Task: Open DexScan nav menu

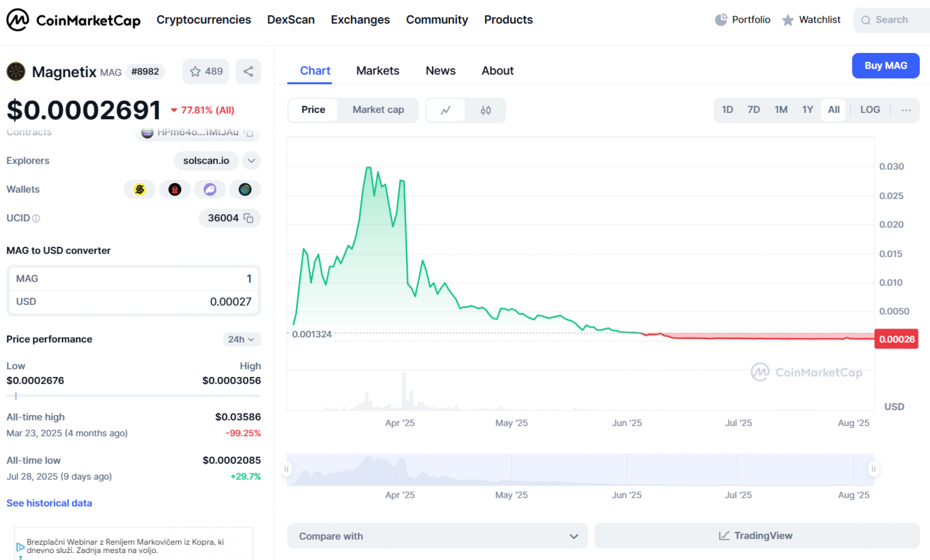Action: (291, 20)
